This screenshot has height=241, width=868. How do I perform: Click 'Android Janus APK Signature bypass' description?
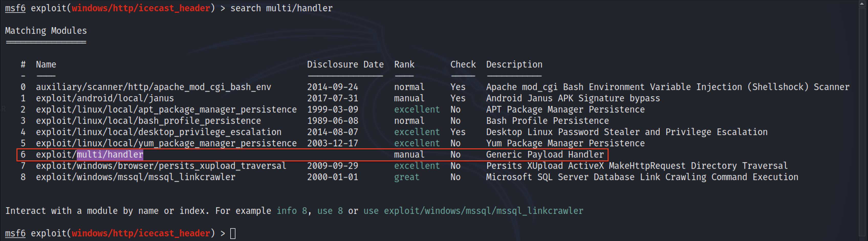click(x=573, y=98)
